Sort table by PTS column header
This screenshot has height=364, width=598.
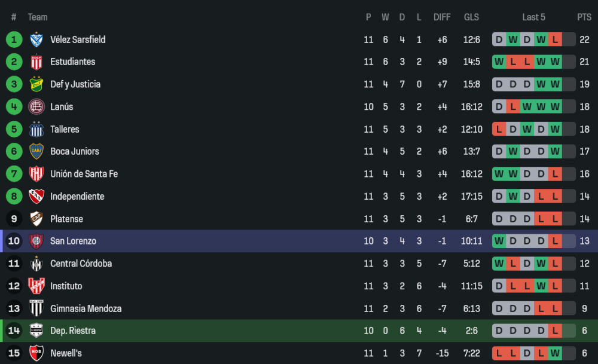coord(584,17)
